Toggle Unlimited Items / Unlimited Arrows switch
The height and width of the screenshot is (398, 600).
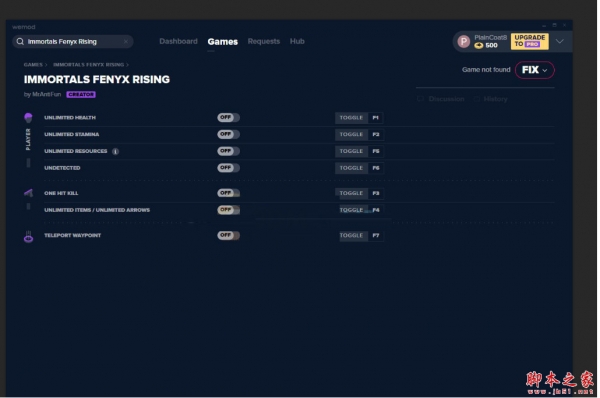228,210
